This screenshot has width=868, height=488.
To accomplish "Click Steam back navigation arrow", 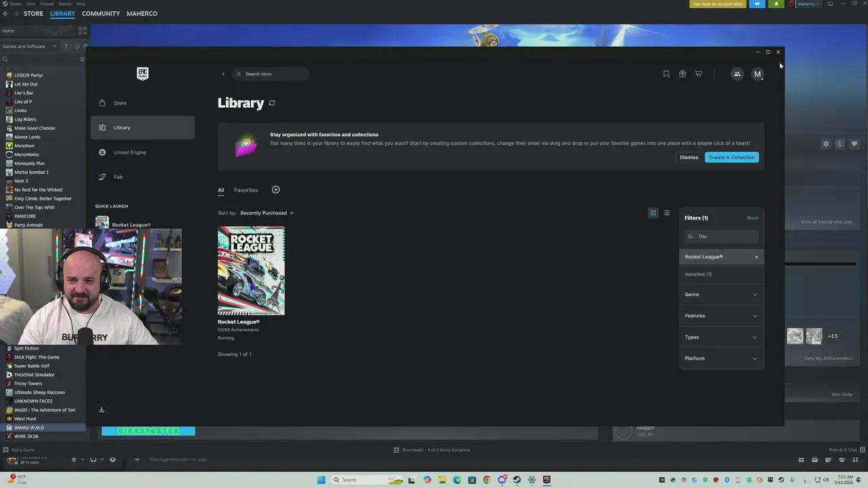I will pos(5,14).
